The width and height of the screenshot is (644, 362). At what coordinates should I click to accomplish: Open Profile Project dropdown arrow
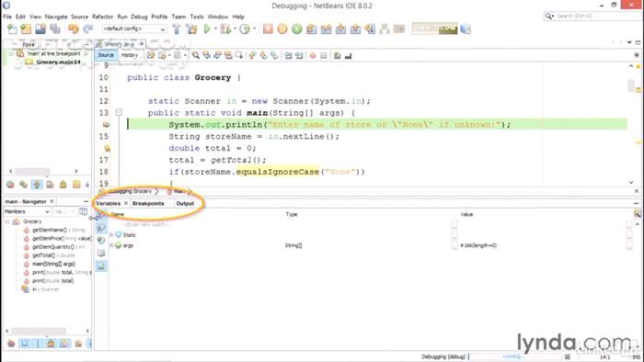(x=254, y=28)
